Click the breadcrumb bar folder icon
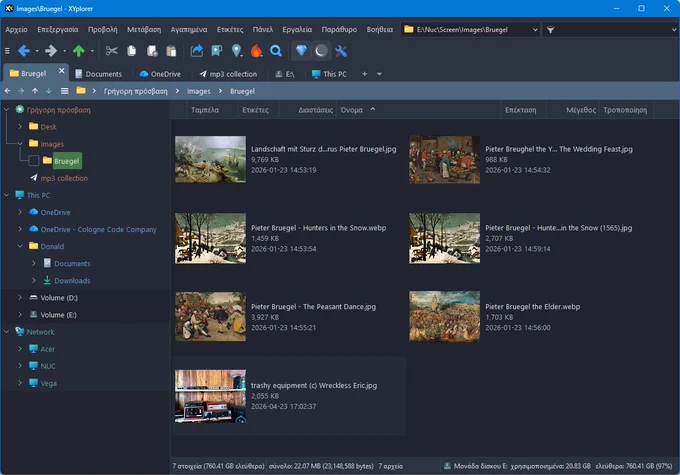Screen dimensions: 680x475 81,91
